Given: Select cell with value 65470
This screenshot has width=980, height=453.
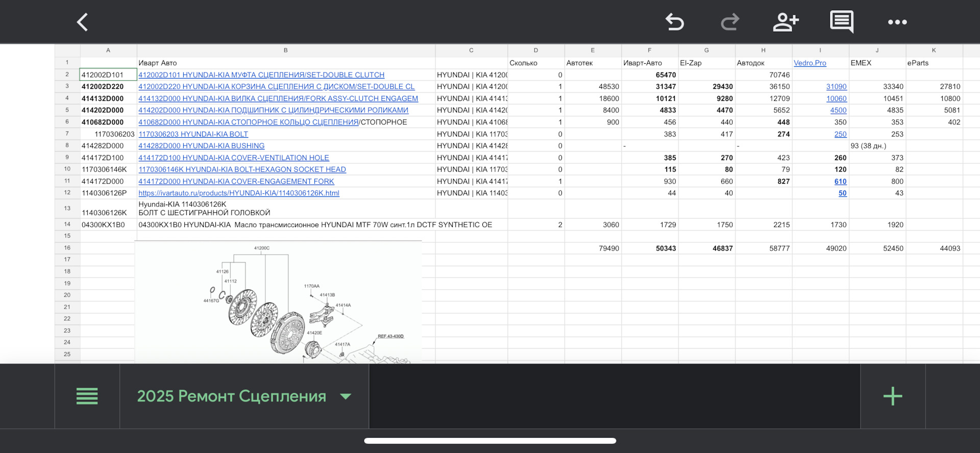Looking at the screenshot, I should point(650,75).
